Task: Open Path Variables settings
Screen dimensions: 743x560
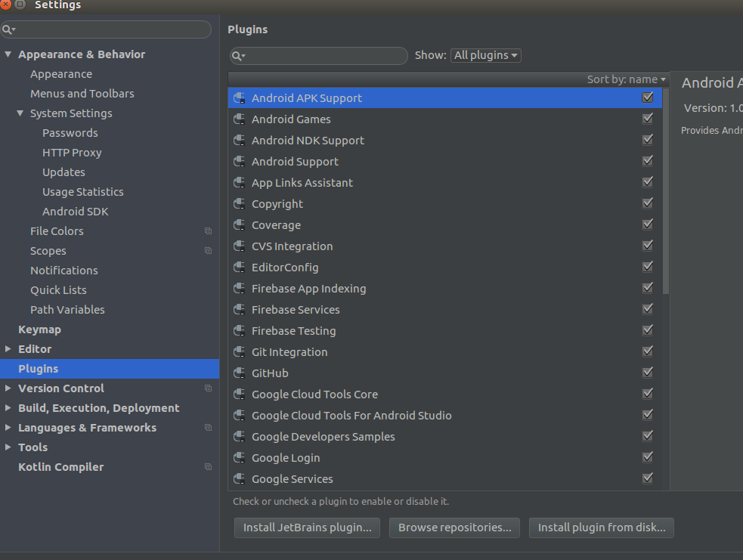Action: 67,310
